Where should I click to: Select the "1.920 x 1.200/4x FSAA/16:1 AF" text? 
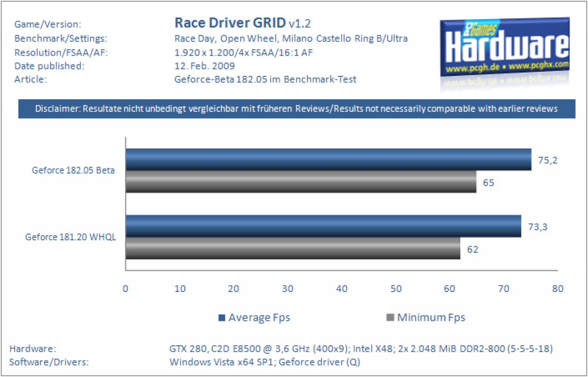pos(243,52)
